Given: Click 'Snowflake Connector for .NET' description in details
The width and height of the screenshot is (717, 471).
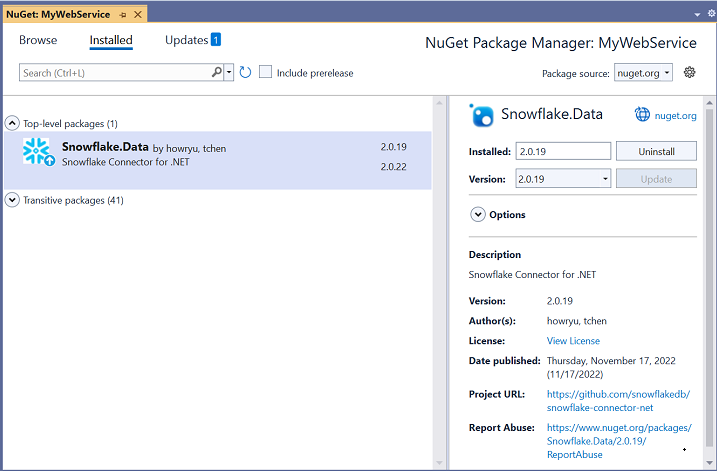Looking at the screenshot, I should coord(532,275).
